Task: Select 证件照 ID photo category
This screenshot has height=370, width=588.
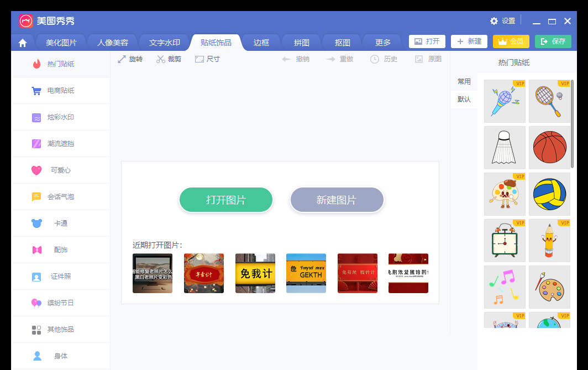Action: [61, 277]
